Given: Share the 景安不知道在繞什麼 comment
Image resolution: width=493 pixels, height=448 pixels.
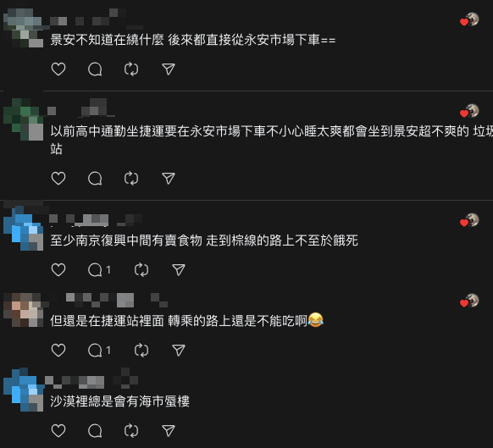Looking at the screenshot, I should (169, 69).
